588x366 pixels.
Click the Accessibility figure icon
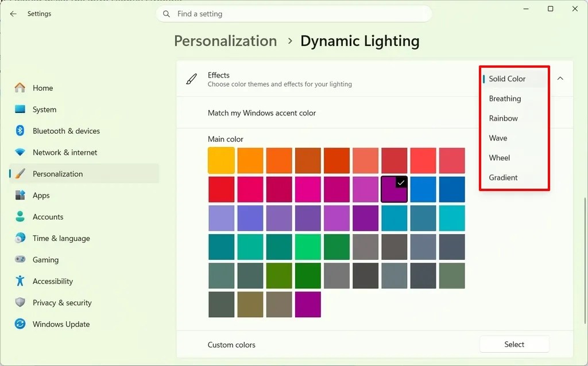point(20,281)
